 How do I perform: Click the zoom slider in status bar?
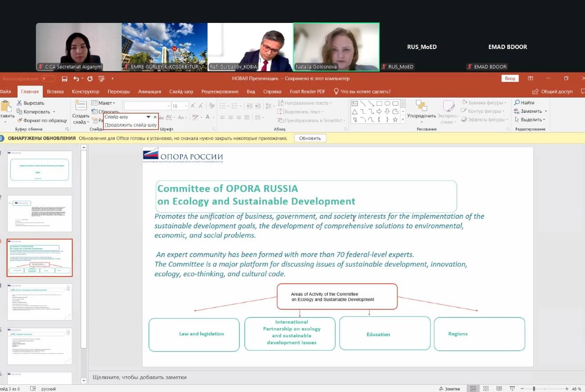pyautogui.click(x=534, y=389)
